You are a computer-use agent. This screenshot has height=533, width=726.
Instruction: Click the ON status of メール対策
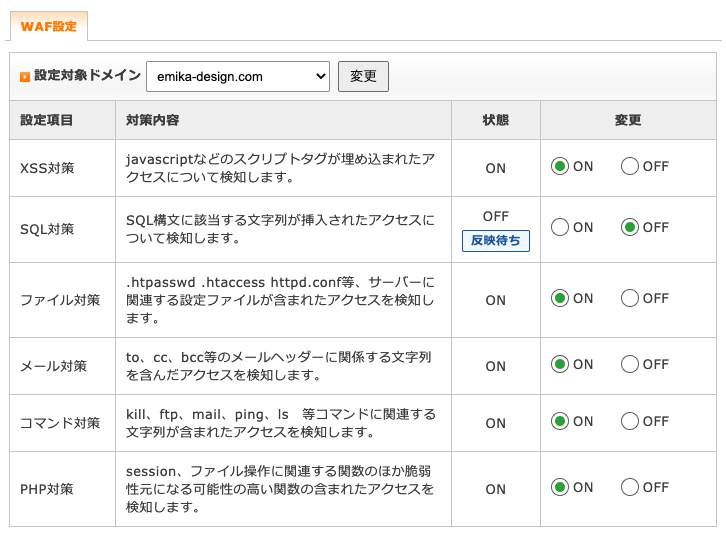pos(496,366)
